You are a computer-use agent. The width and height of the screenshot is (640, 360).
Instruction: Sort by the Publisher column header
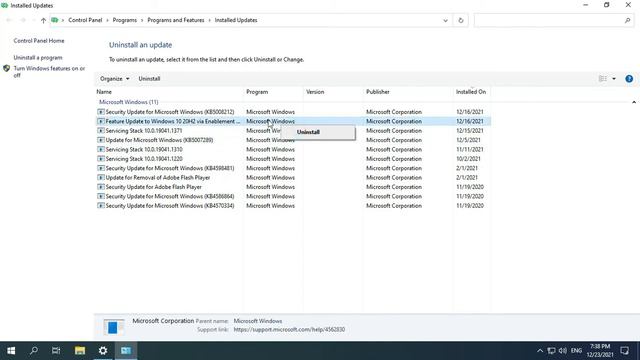[408, 92]
